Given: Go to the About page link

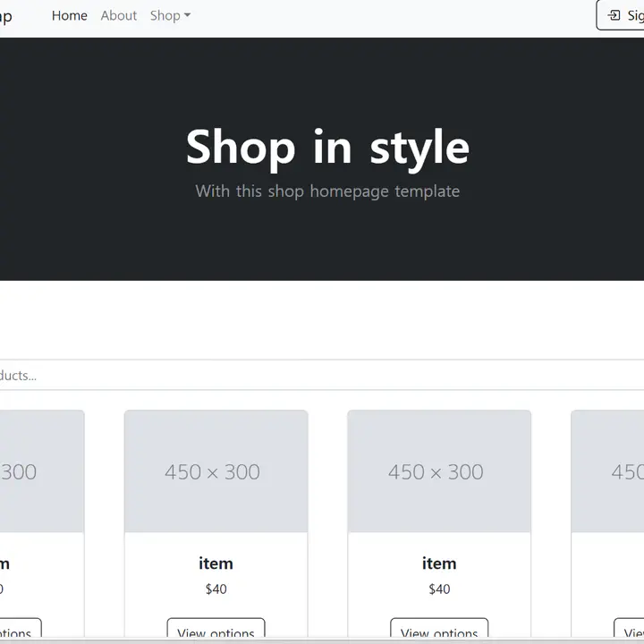Looking at the screenshot, I should tap(119, 15).
